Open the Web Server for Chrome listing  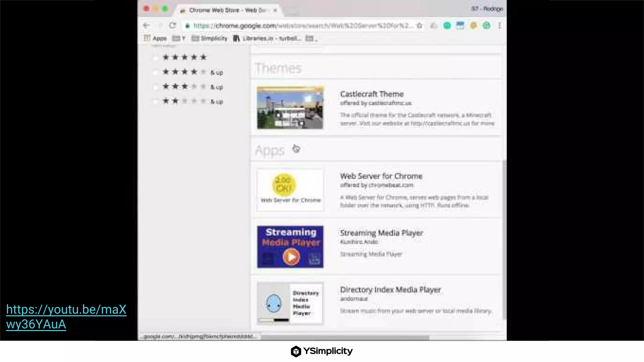click(x=381, y=176)
